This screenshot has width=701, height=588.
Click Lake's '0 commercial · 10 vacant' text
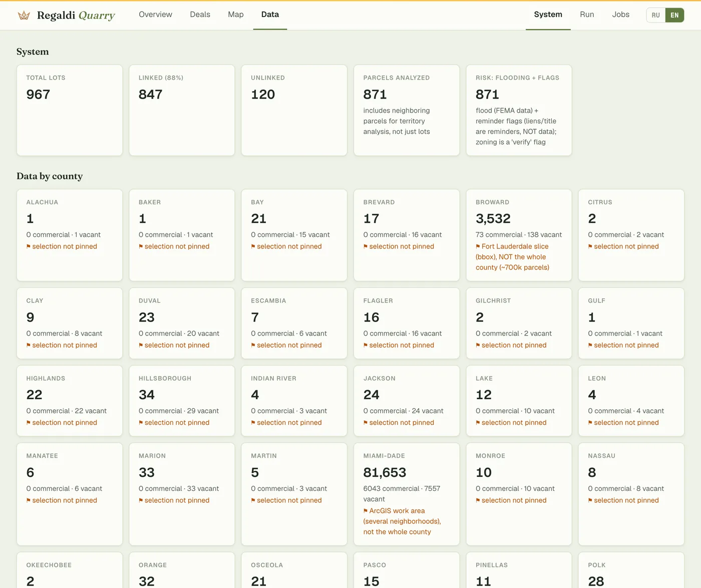515,411
